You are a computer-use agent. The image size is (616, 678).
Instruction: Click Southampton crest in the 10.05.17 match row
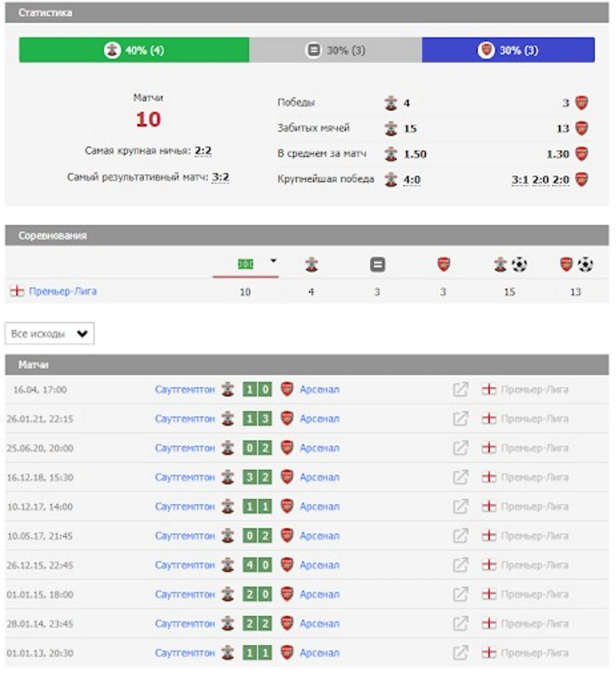tap(228, 536)
